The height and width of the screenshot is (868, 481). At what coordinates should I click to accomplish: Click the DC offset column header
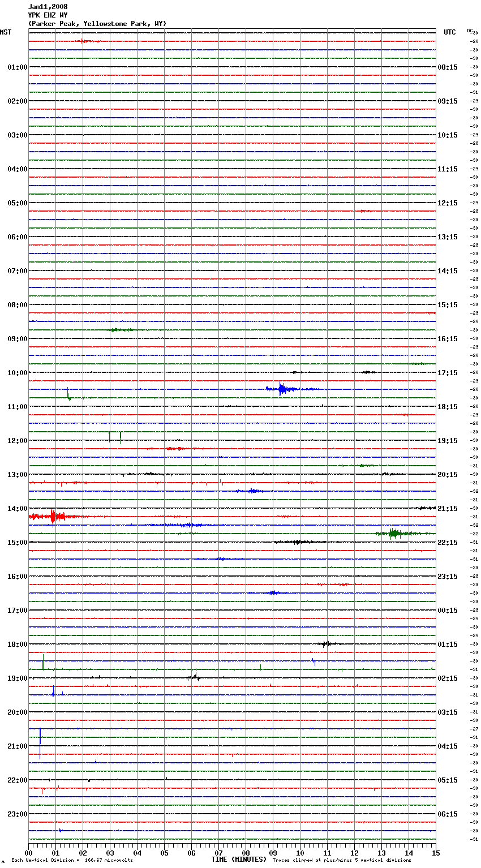pyautogui.click(x=470, y=31)
